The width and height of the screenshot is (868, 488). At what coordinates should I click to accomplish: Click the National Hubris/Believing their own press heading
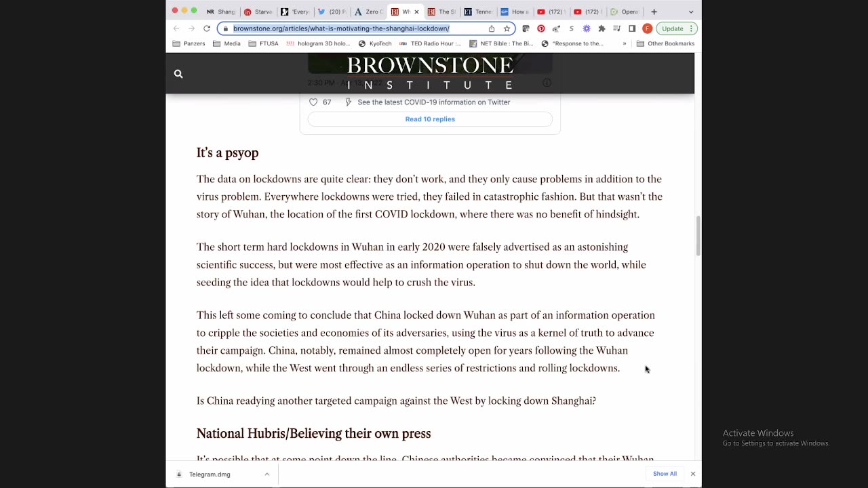(x=313, y=434)
